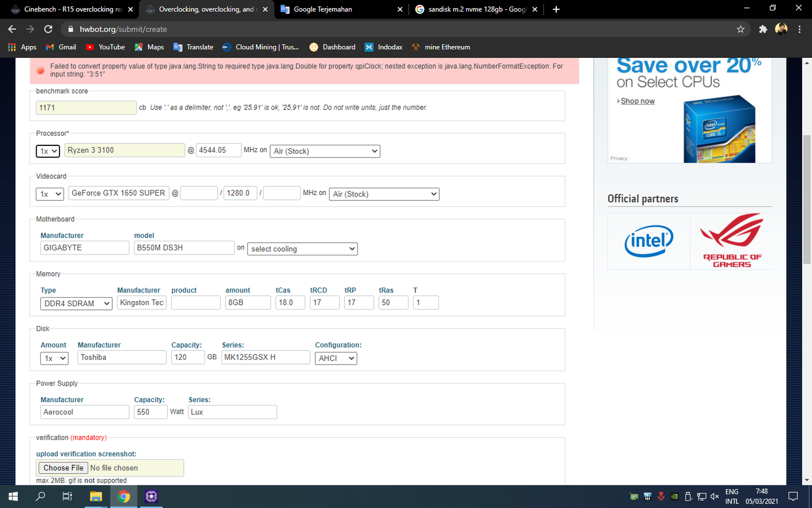Open the Chrome extensions puzzle icon
Viewport: 812px width, 508px height.
point(763,29)
